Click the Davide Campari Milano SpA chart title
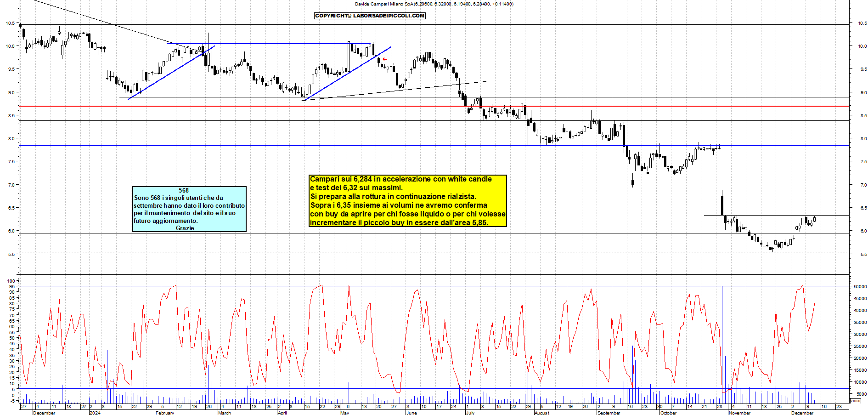The width and height of the screenshot is (868, 415). (x=434, y=4)
